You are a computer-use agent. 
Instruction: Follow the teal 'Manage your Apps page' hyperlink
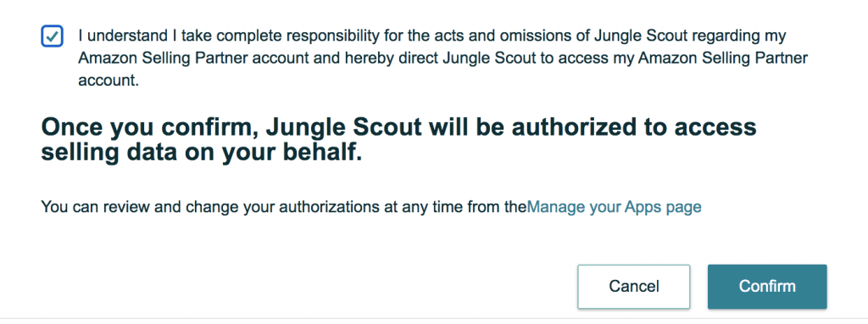(614, 207)
